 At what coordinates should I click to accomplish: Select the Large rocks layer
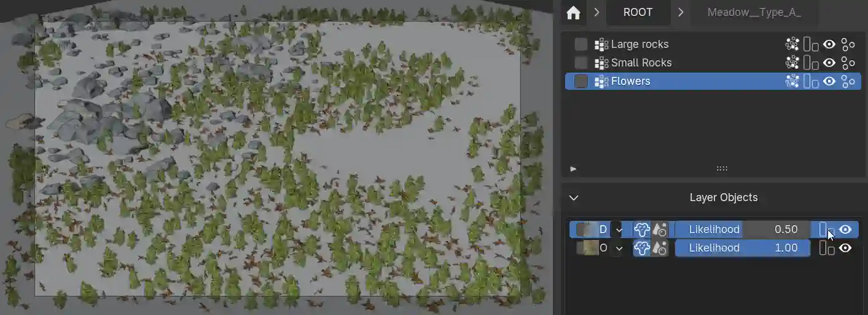[639, 44]
